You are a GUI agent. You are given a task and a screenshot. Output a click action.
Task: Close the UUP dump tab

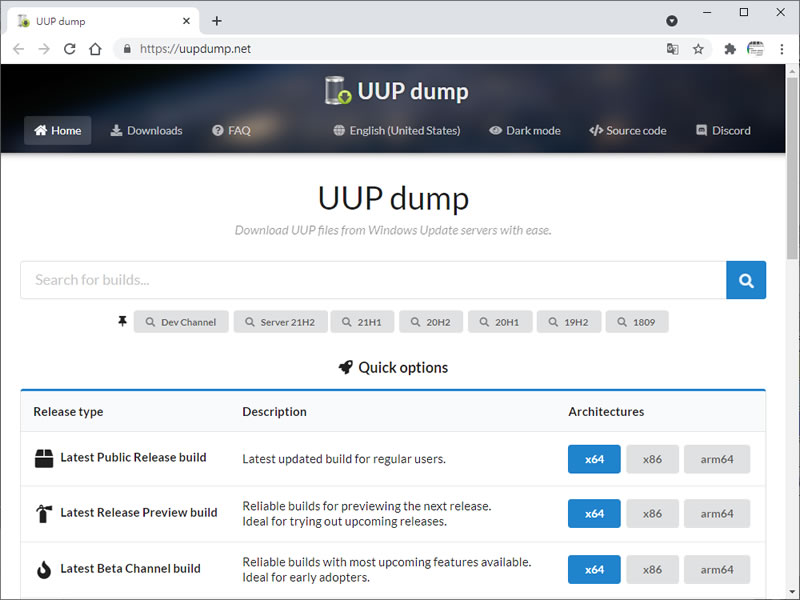tap(186, 21)
